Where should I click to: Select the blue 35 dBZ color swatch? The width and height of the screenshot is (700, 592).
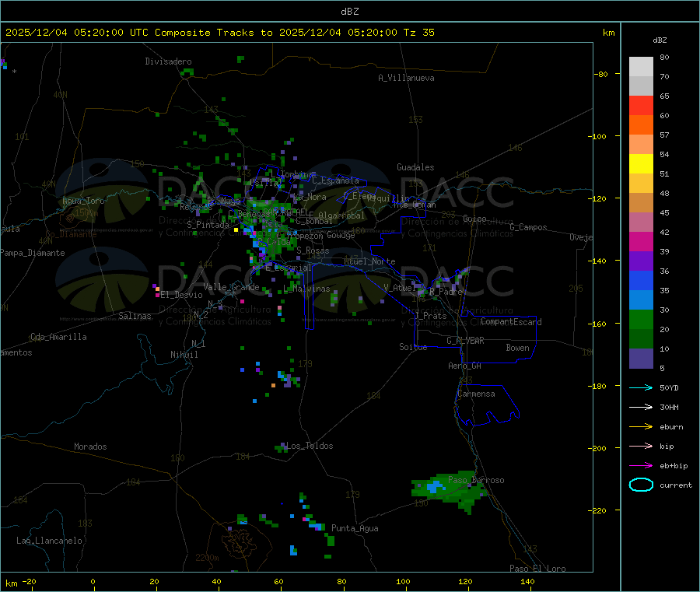641,280
